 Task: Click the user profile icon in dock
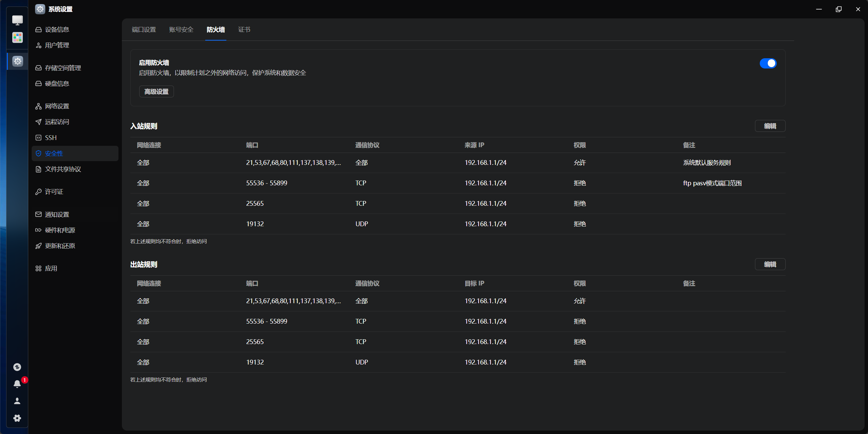pyautogui.click(x=17, y=401)
